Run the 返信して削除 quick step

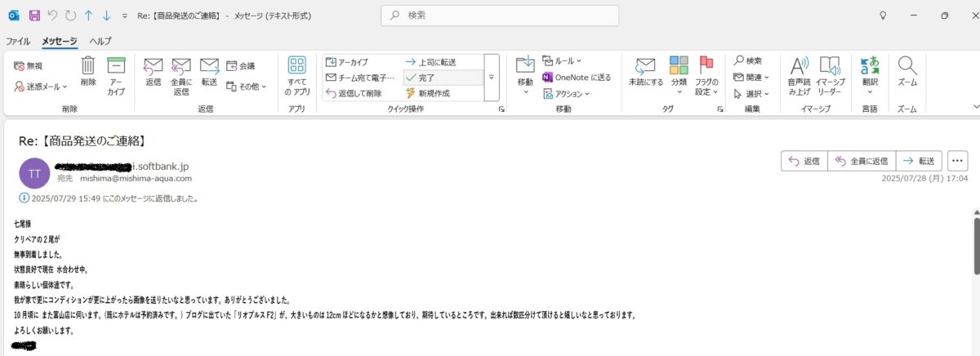click(354, 93)
